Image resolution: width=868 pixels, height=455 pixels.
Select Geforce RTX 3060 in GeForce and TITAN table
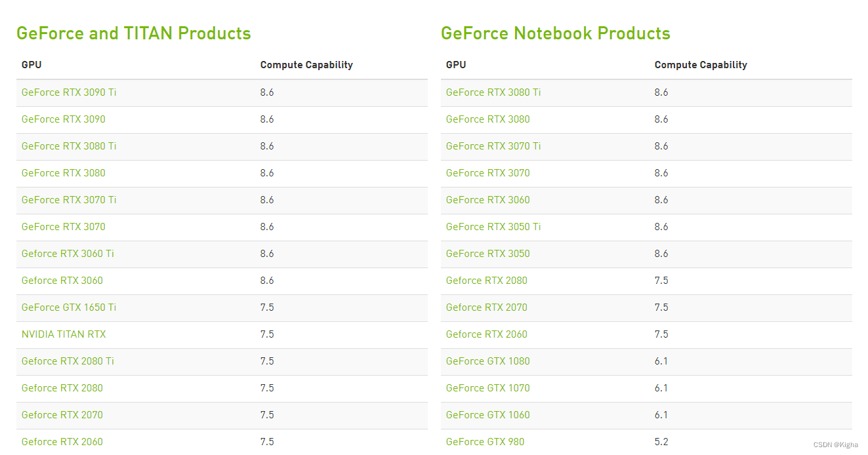62,281
